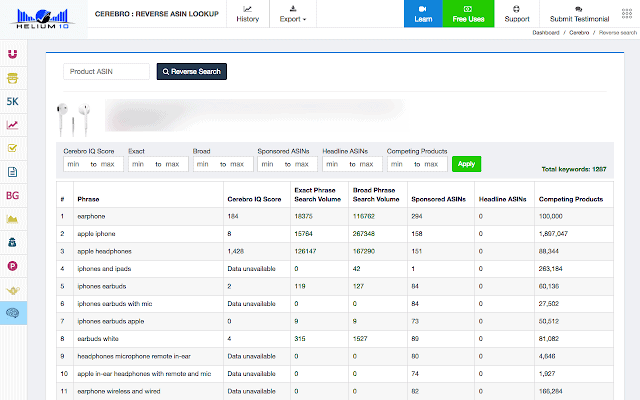Click the Cerebro IQ Score min field
Screen dimensions: 640x400
tap(73, 164)
